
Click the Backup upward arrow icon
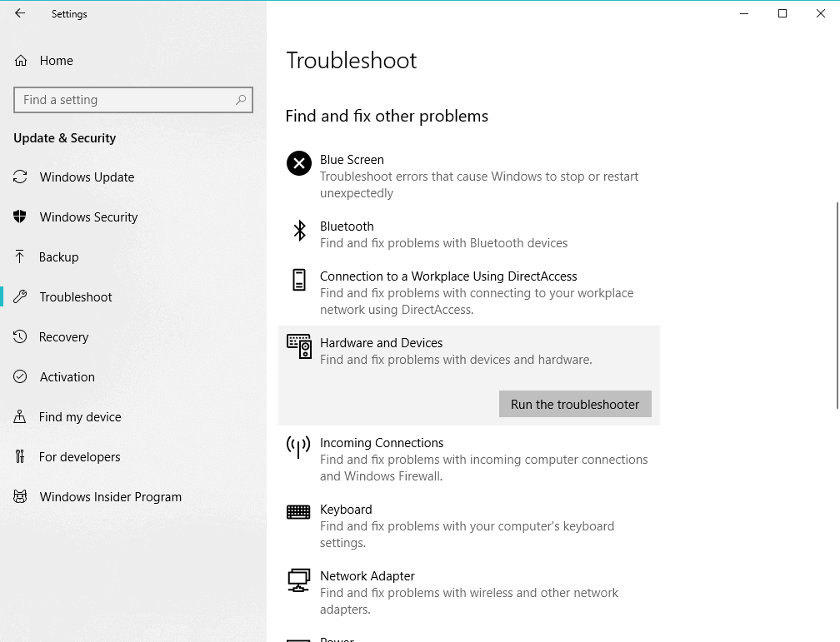(20, 256)
